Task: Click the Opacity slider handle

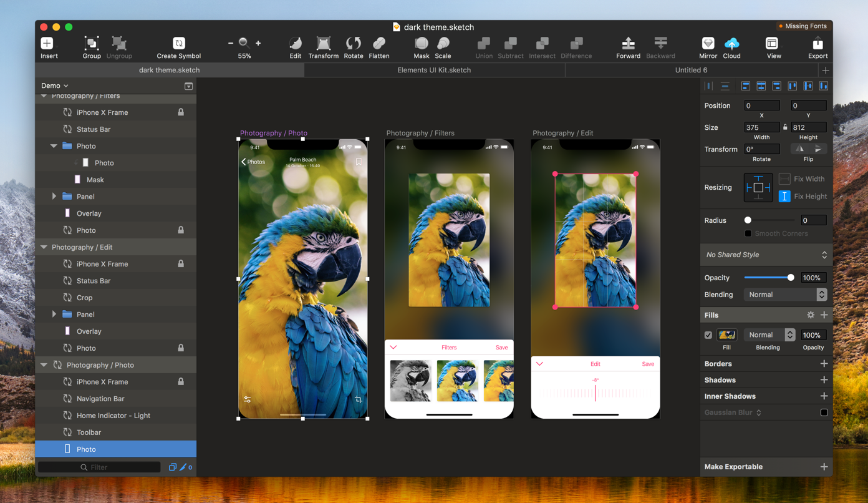Action: click(x=791, y=278)
